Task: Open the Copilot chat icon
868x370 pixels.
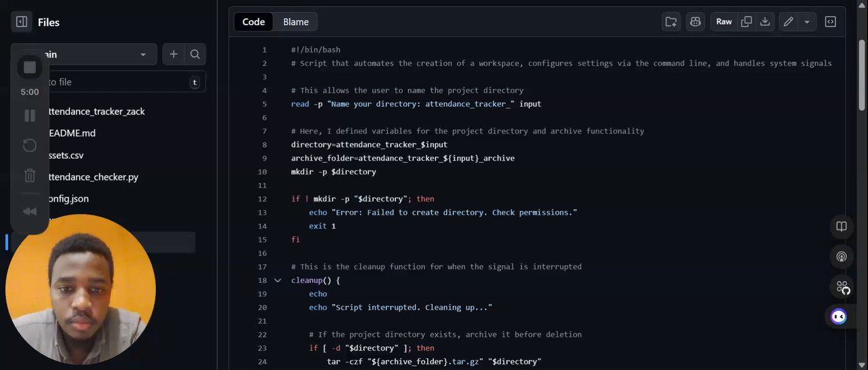Action: click(x=695, y=22)
